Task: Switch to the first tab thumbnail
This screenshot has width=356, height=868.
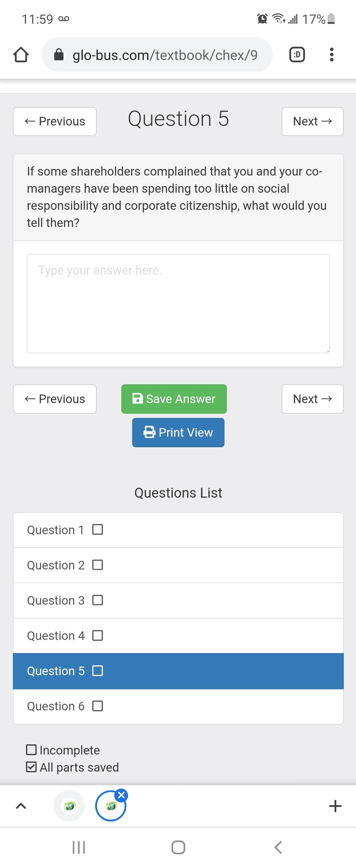Action: [69, 806]
